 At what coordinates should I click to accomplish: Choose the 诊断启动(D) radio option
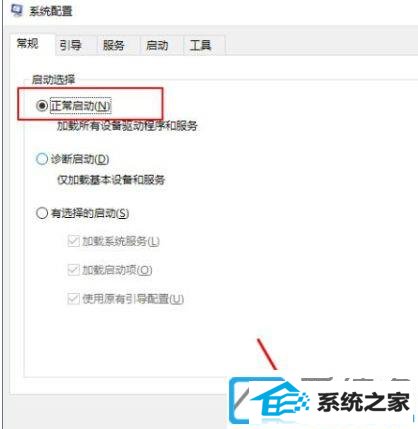(42, 159)
